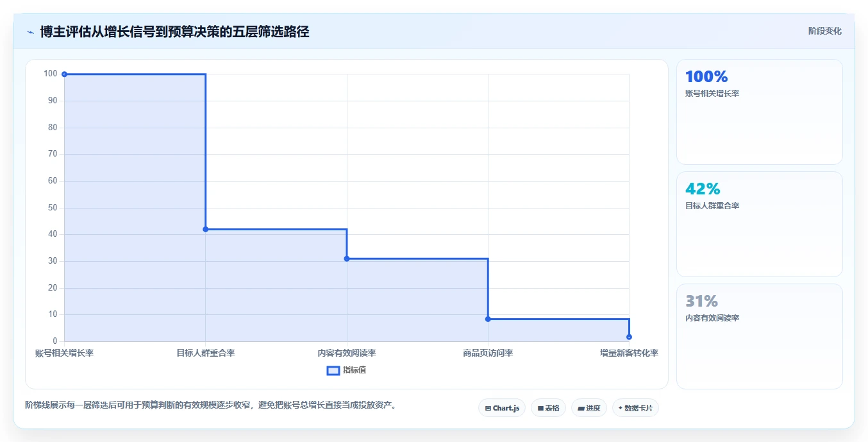Viewport: 868px width, 442px height.
Task: Click x-axis label 增量新客转化率
Action: pyautogui.click(x=629, y=353)
